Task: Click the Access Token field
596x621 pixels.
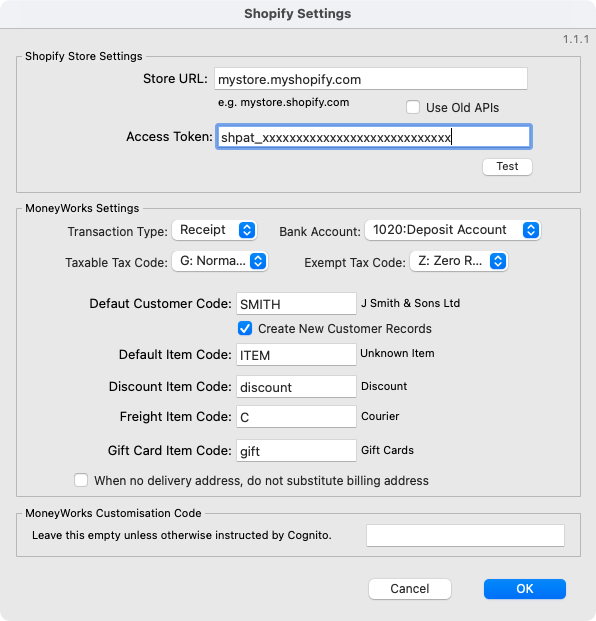Action: [x=374, y=137]
